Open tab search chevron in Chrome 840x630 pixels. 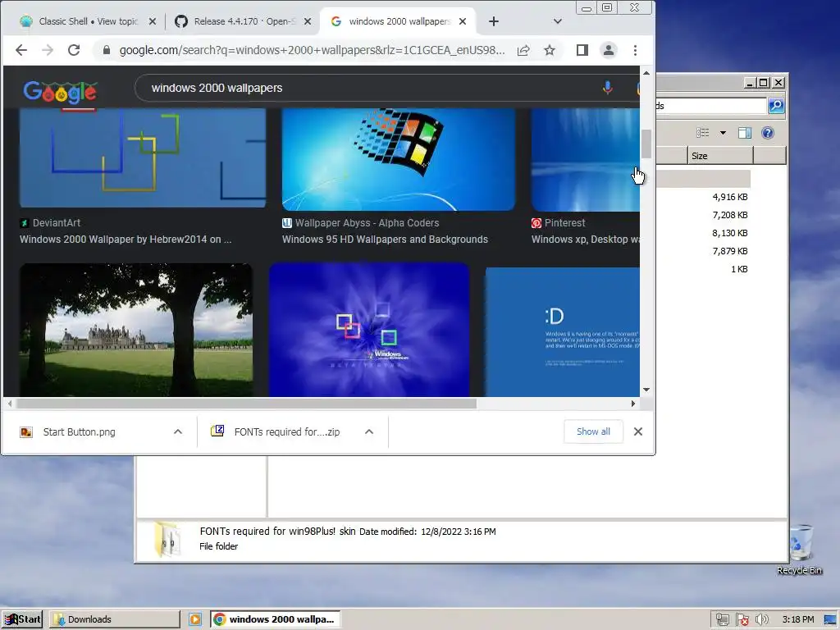pos(558,21)
